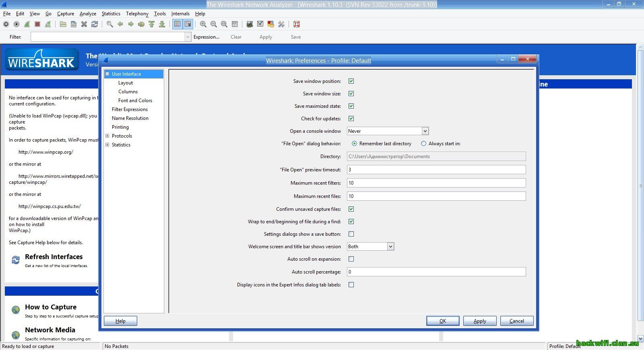Click the Maximum recent filters field
Viewport: 644px width, 350px height.
436,183
